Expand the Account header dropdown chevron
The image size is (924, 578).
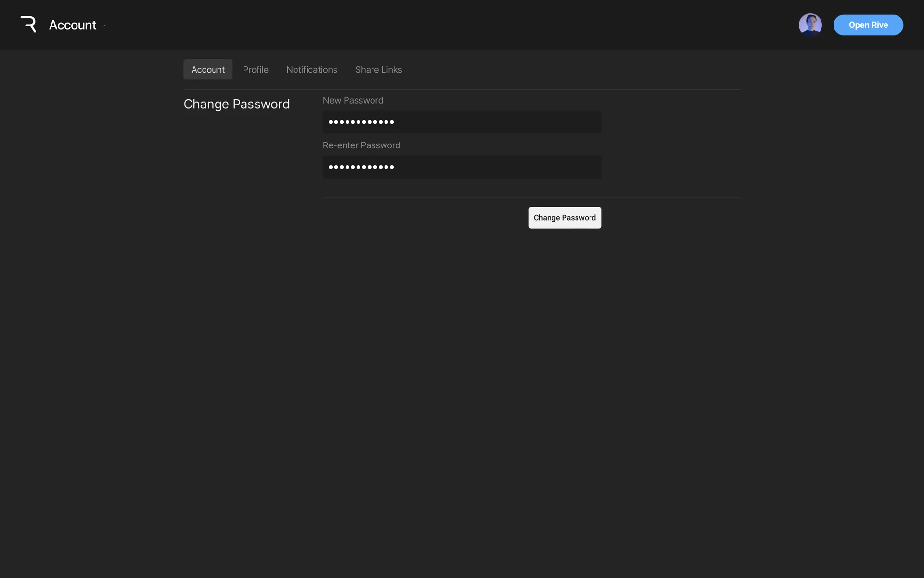click(104, 26)
